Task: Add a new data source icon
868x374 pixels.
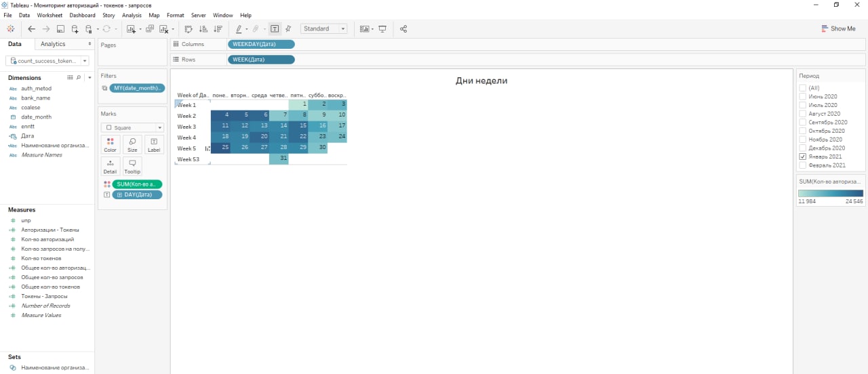Action: pos(75,29)
